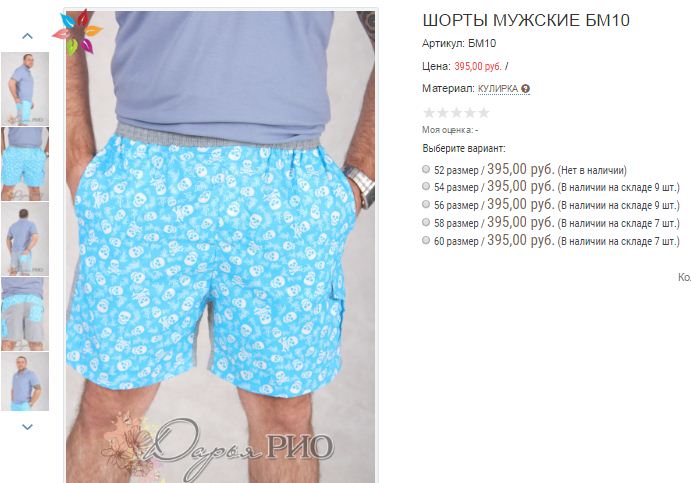View the fourth thumbnail with grey back panel
The width and height of the screenshot is (691, 483).
click(x=25, y=314)
